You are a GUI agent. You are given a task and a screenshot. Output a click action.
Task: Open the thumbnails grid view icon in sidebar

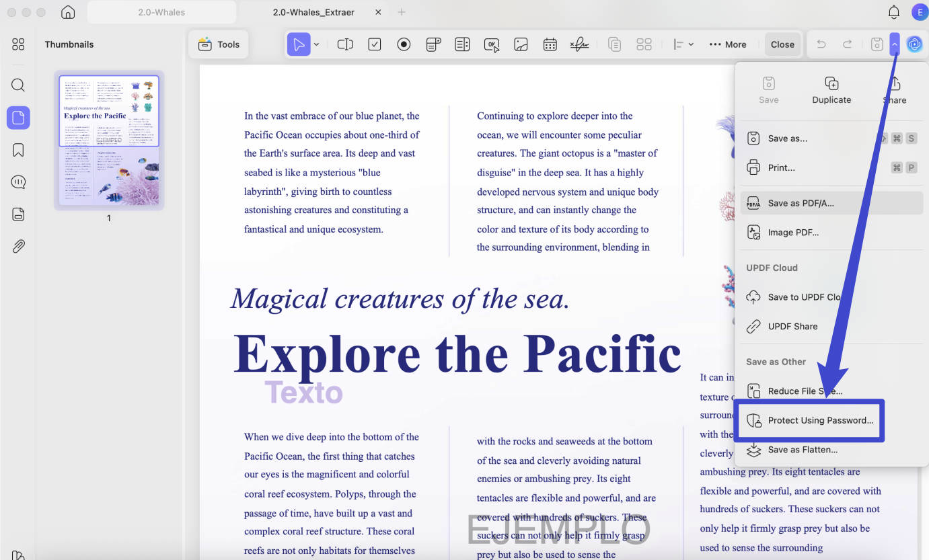click(x=18, y=44)
